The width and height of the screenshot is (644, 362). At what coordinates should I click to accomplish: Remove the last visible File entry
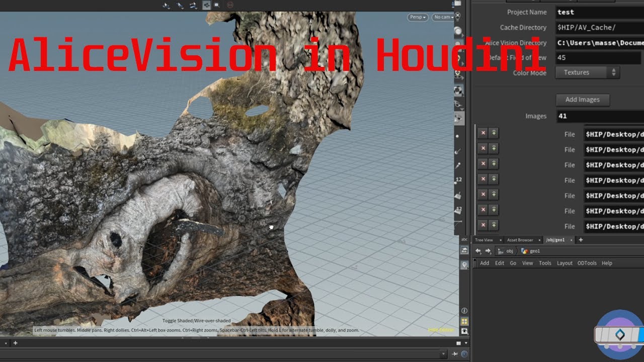483,225
